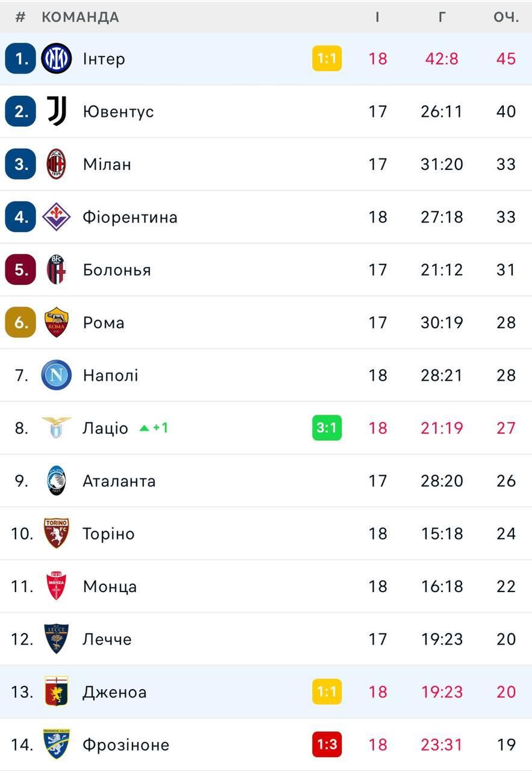
Task: Open the Torino bull badge
Action: 57,533
